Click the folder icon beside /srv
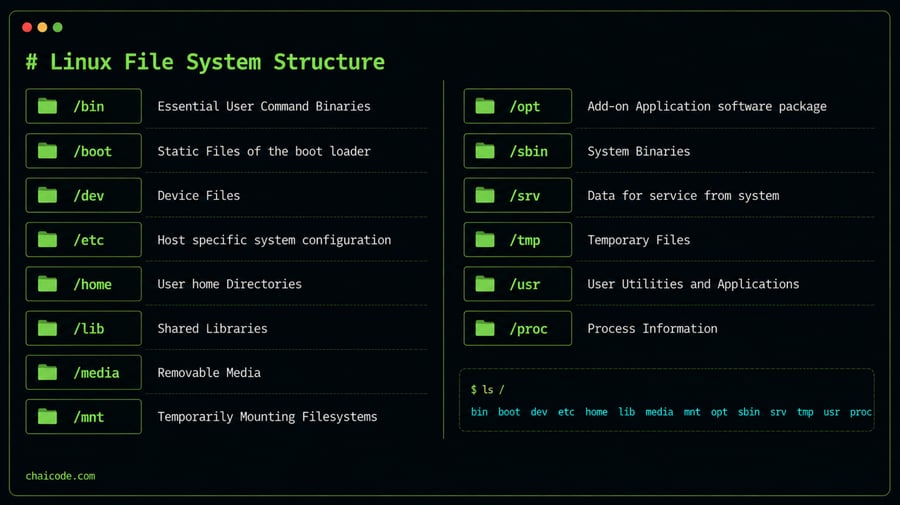Image resolution: width=900 pixels, height=505 pixels. [485, 195]
